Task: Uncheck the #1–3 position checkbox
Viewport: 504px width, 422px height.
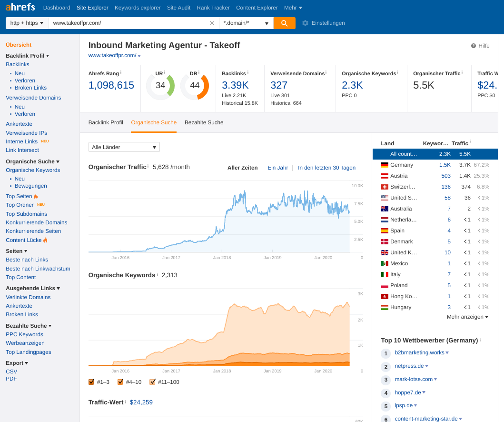Action: 91,382
